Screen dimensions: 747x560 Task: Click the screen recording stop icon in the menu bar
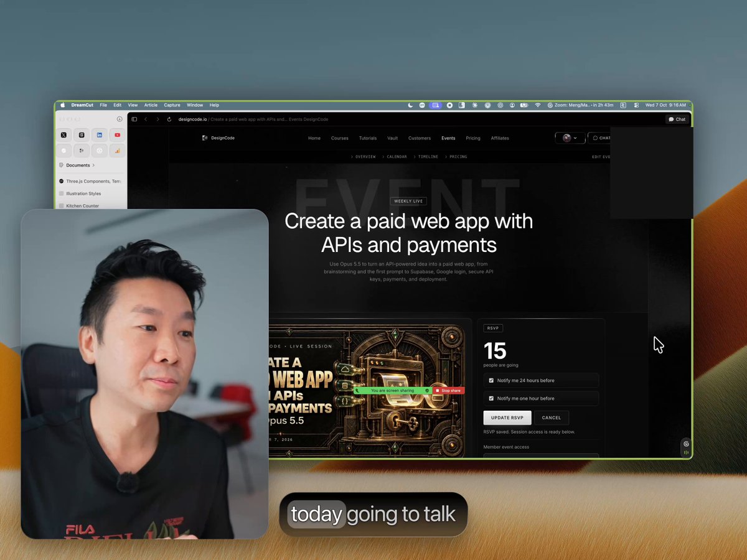[449, 105]
